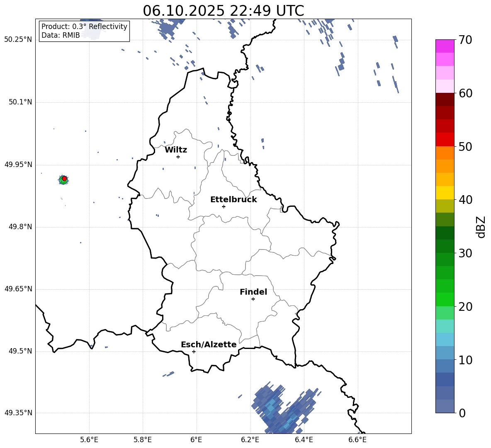Click the 'Product: 0.3° Reflectivity' text

pos(84,27)
